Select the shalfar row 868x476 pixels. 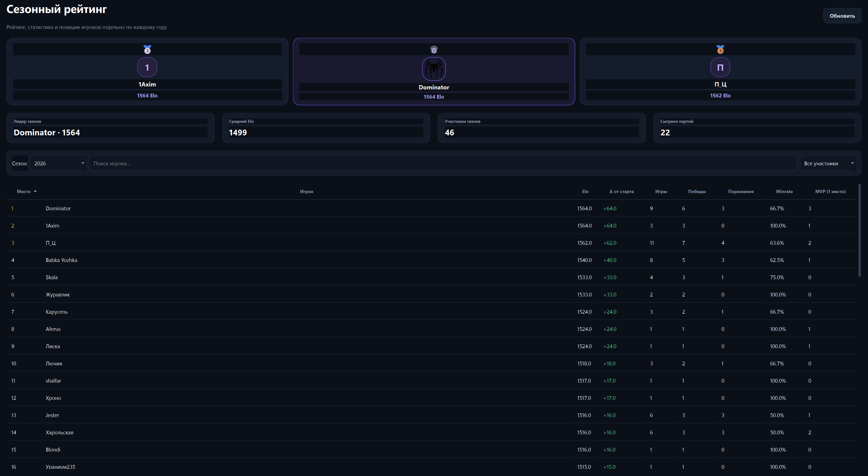coord(432,380)
